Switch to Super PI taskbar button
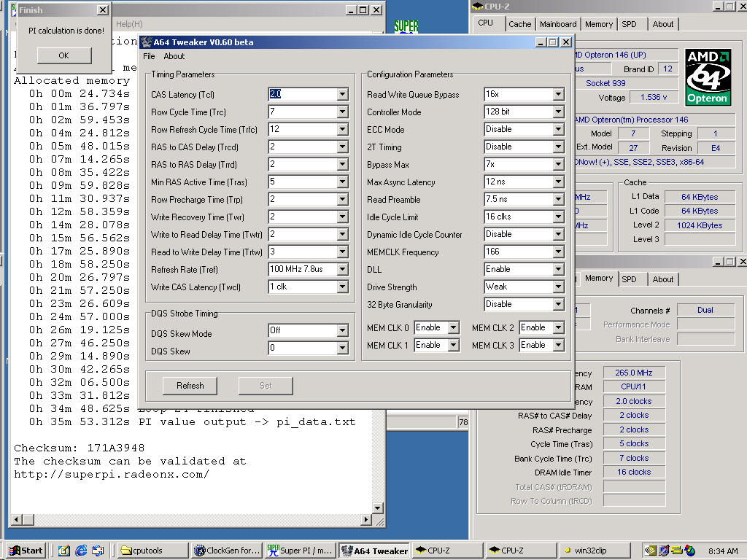Screen dimensions: 747x560 coord(301,551)
